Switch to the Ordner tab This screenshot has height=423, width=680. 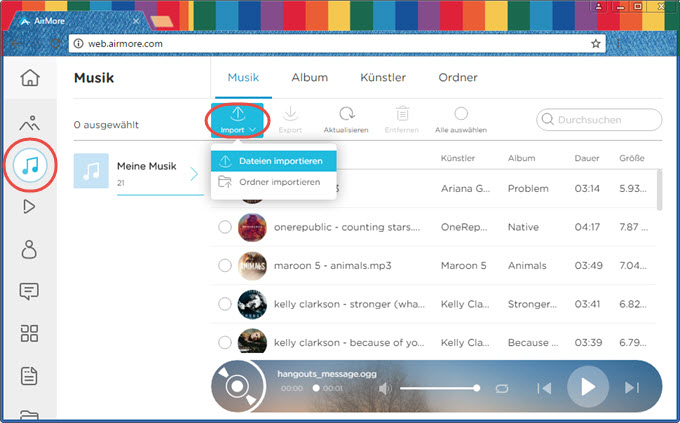click(458, 78)
